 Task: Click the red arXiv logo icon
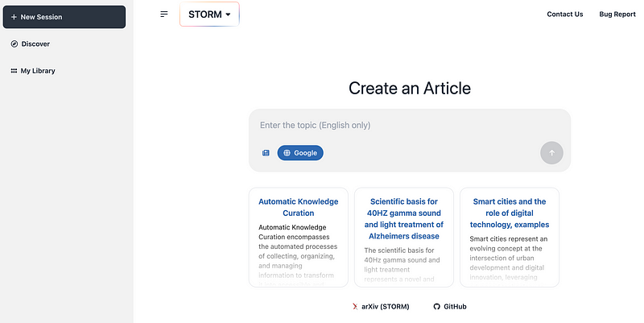[355, 307]
